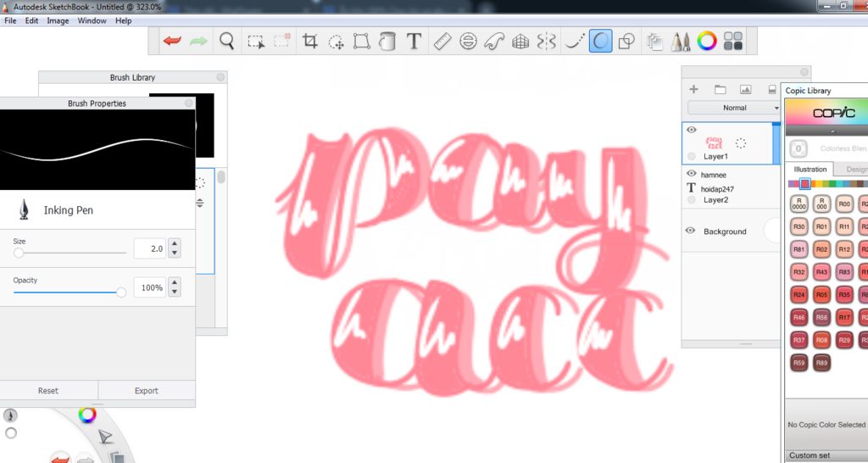Open the Image menu
The image size is (868, 463).
(x=58, y=20)
